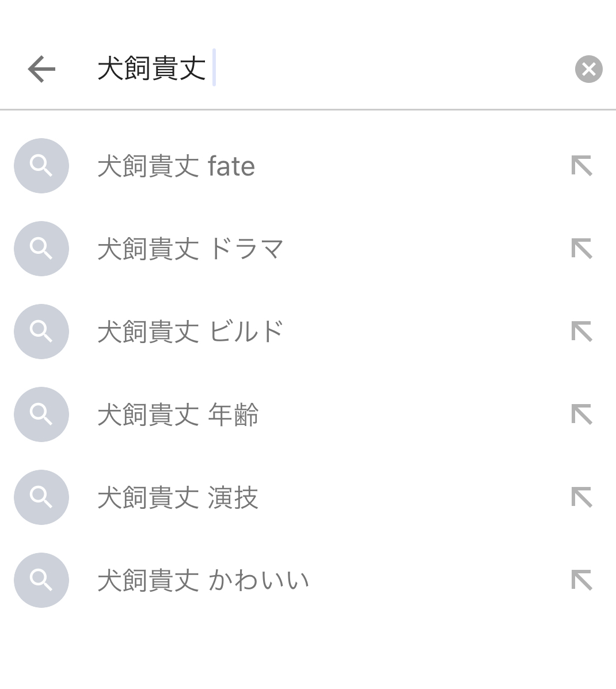
Task: Click magnifier icon beside 犬飼貴丈 fate
Action: point(41,166)
